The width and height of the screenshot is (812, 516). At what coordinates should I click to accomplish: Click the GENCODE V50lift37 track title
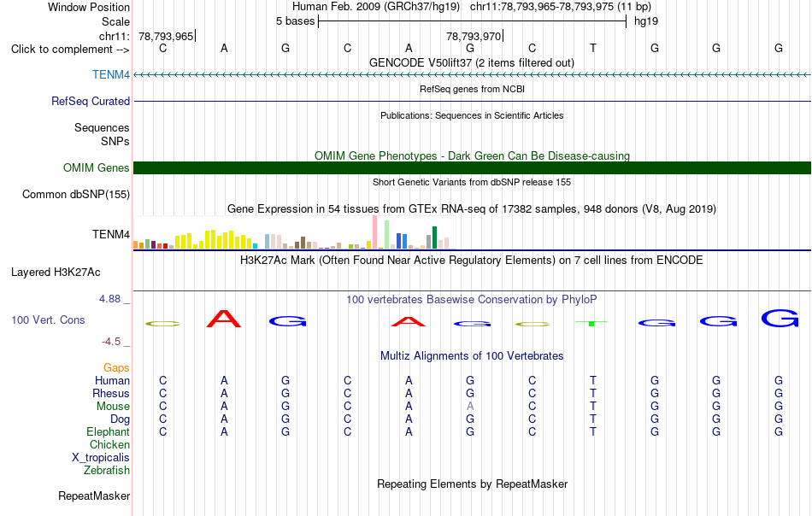pyautogui.click(x=471, y=62)
